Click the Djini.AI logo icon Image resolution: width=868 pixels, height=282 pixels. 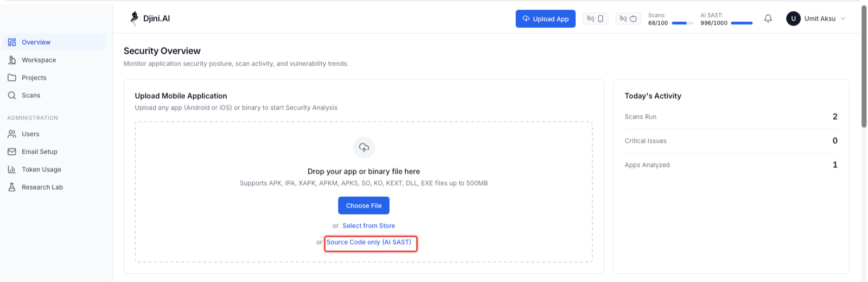134,18
